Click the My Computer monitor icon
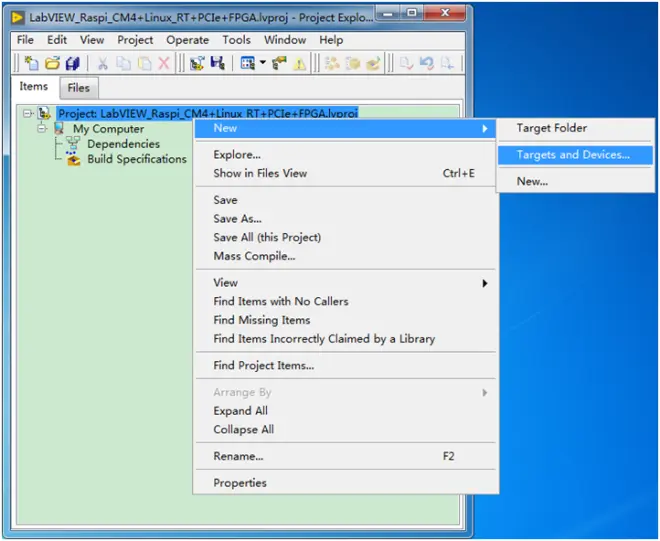 point(59,128)
